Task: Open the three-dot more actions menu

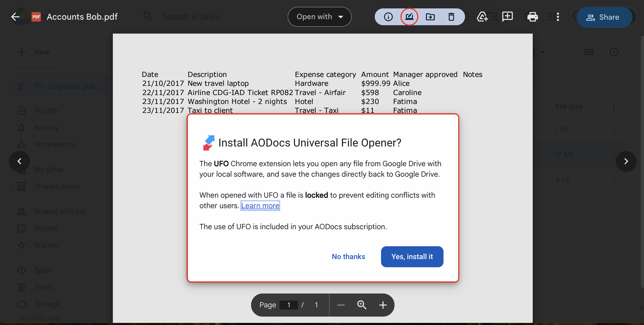Action: coord(558,17)
